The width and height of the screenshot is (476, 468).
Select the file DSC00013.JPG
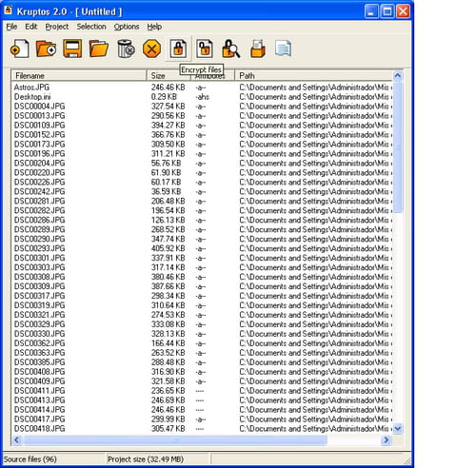point(40,116)
